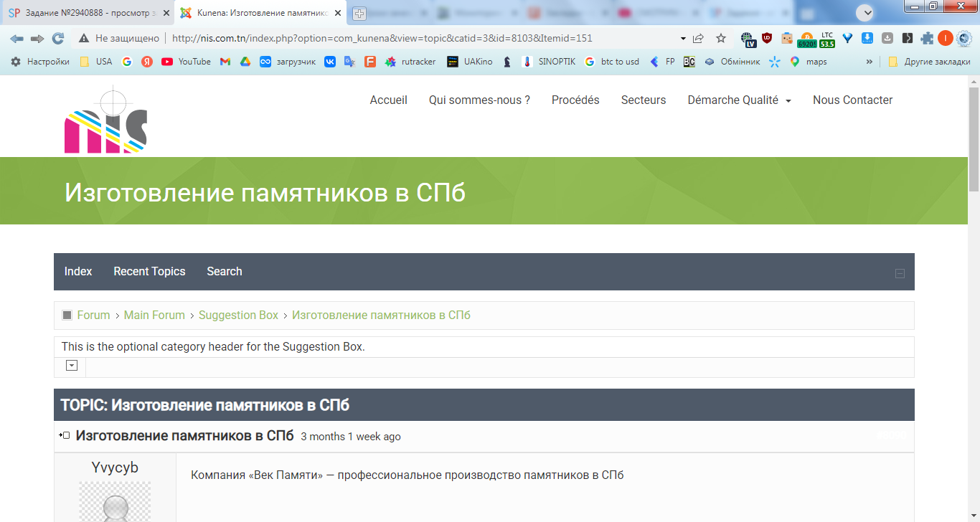This screenshot has height=522, width=980.
Task: Open the tab search chevron button
Action: point(865,12)
